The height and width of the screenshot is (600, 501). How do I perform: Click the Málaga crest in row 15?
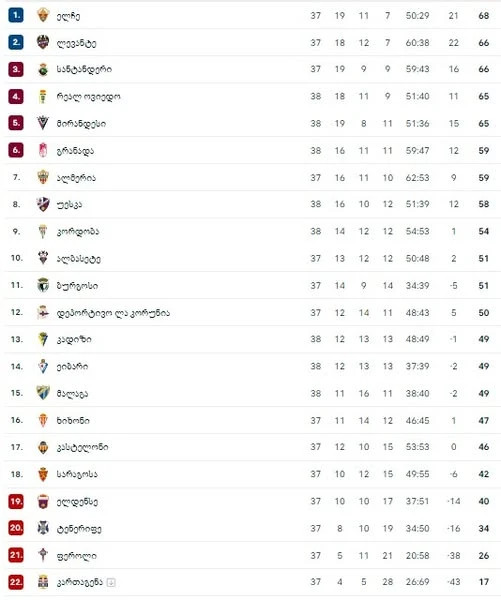43,393
